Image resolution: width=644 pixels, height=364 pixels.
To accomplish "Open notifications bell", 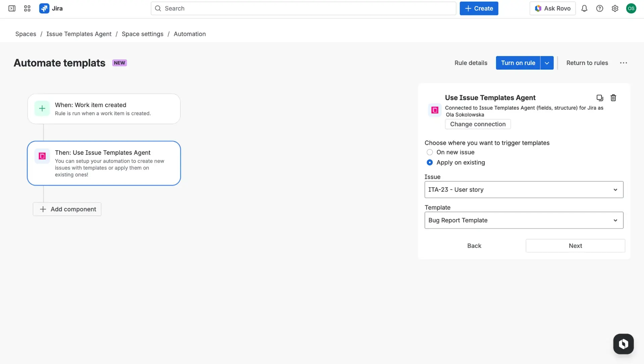I will [584, 8].
